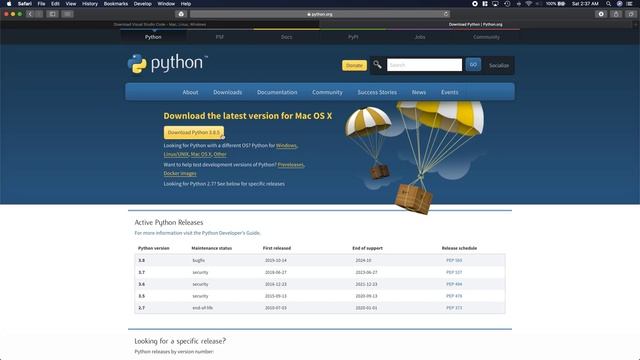Open the Help menu
The height and width of the screenshot is (360, 640).
(186, 4)
